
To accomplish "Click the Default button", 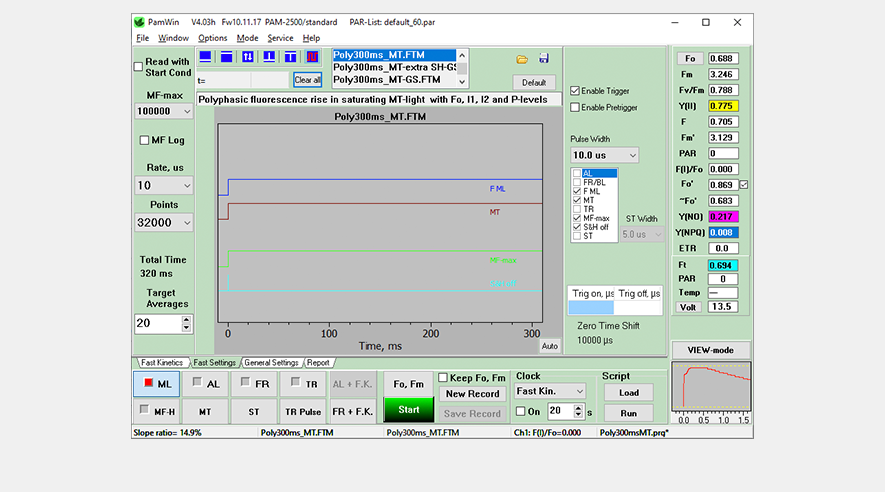I will (x=534, y=82).
